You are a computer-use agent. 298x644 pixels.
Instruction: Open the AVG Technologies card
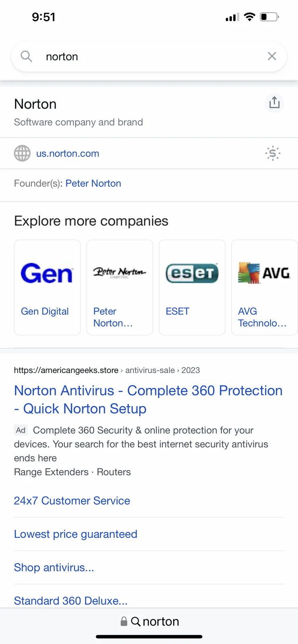tap(264, 287)
